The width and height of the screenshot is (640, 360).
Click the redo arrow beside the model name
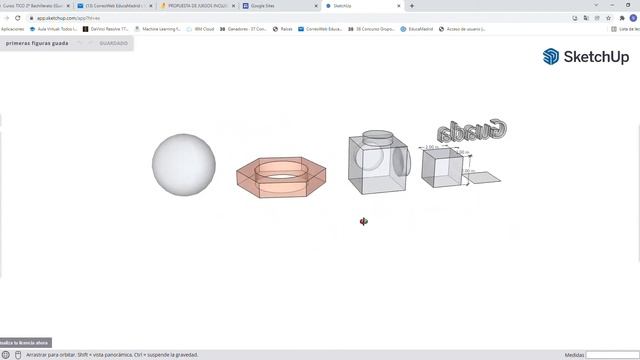click(91, 43)
